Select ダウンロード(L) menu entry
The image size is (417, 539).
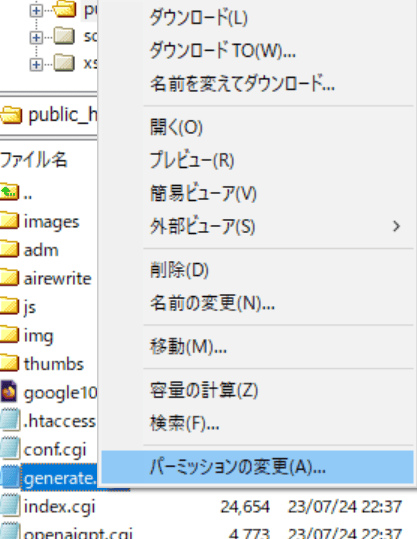tap(198, 18)
